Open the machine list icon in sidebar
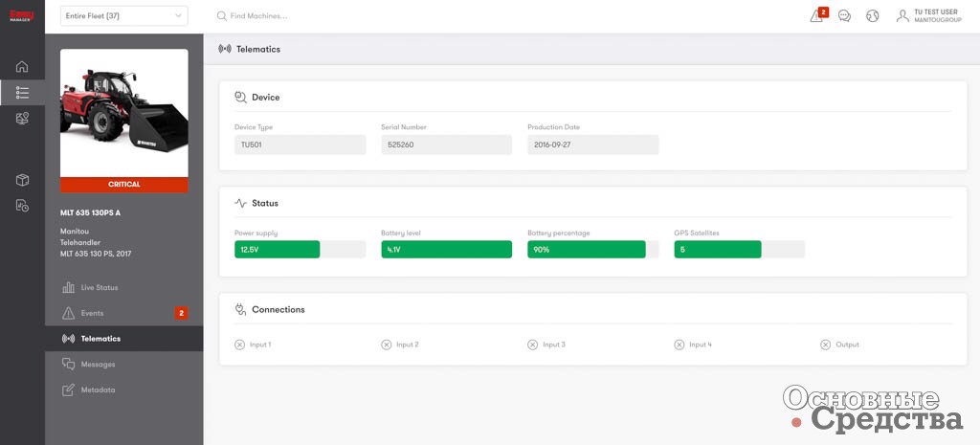This screenshot has width=980, height=445. pos(23,93)
